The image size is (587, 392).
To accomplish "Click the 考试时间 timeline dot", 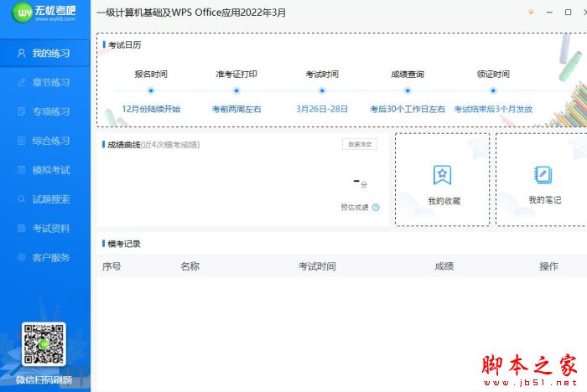I will pyautogui.click(x=322, y=90).
